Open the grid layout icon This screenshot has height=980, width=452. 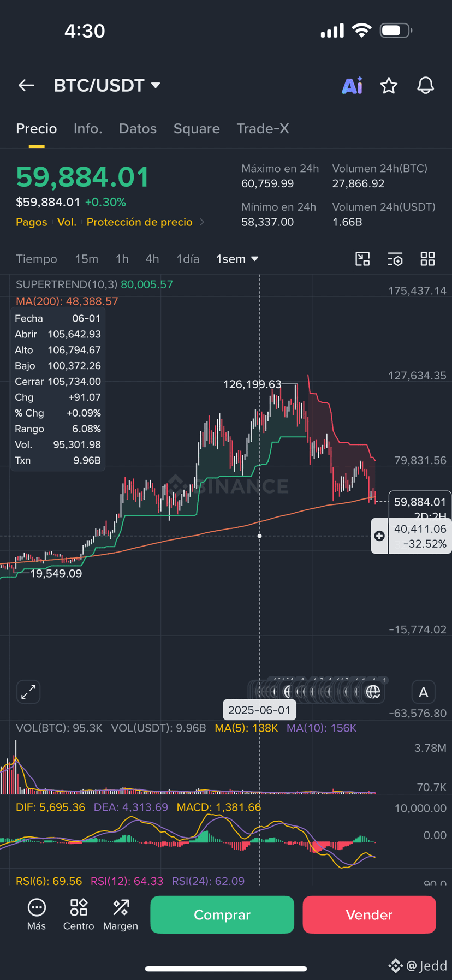[x=428, y=259]
